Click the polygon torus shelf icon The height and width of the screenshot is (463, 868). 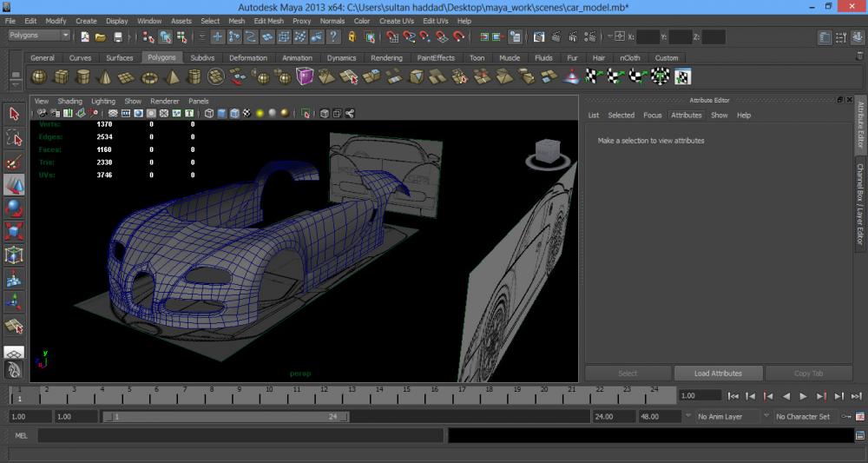tap(149, 77)
